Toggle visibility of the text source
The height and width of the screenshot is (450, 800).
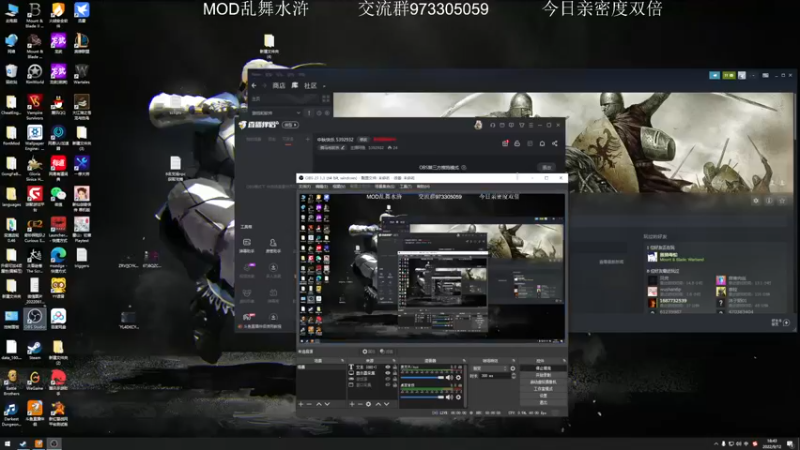pyautogui.click(x=388, y=367)
